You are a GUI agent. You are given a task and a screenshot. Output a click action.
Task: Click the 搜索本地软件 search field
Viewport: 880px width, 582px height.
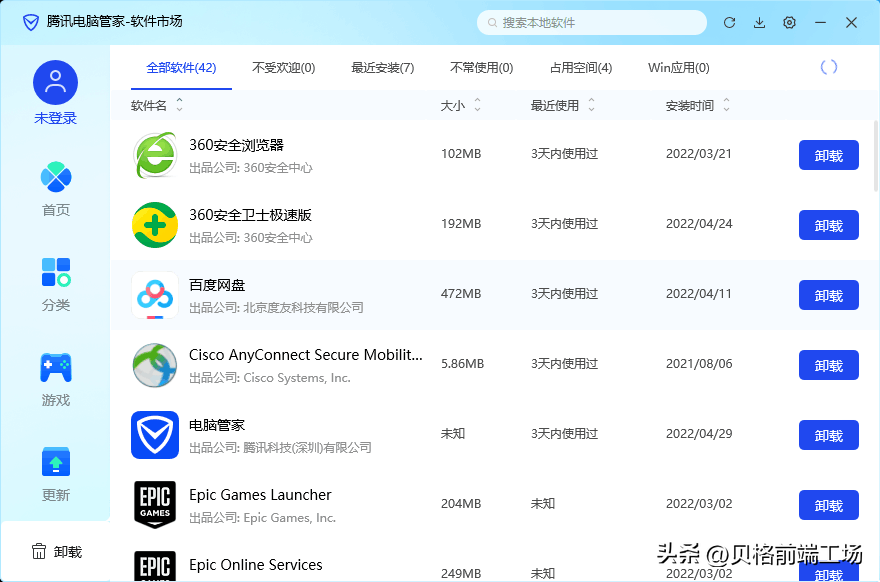point(592,23)
